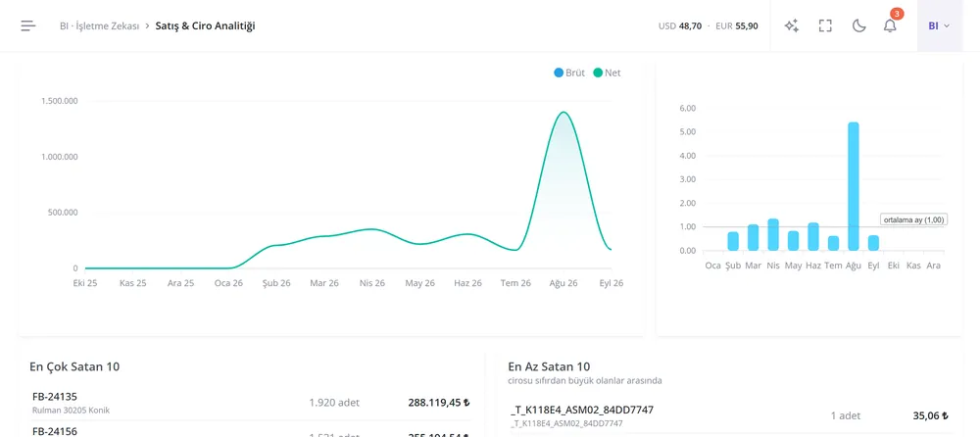980x437 pixels.
Task: Click the 1 adet quantity
Action: pos(846,415)
